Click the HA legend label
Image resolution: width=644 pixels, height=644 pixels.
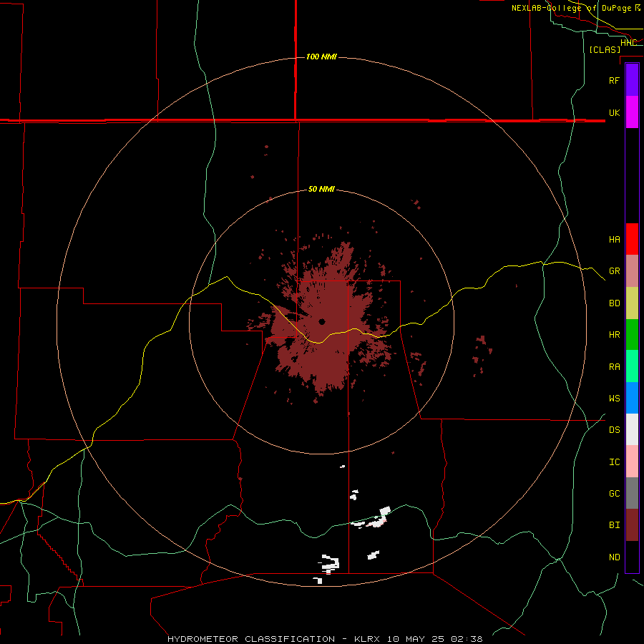(614, 240)
